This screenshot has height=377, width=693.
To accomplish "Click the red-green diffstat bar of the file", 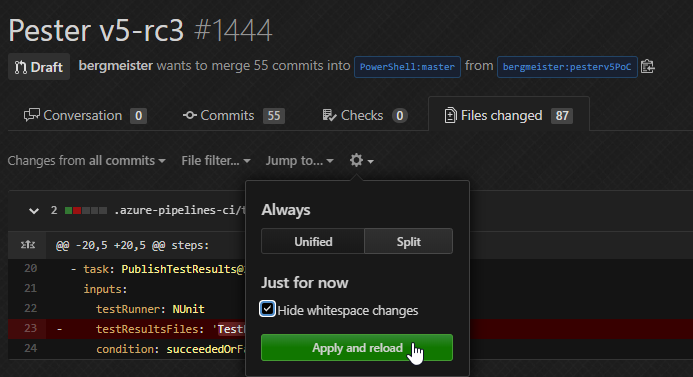I will [86, 210].
